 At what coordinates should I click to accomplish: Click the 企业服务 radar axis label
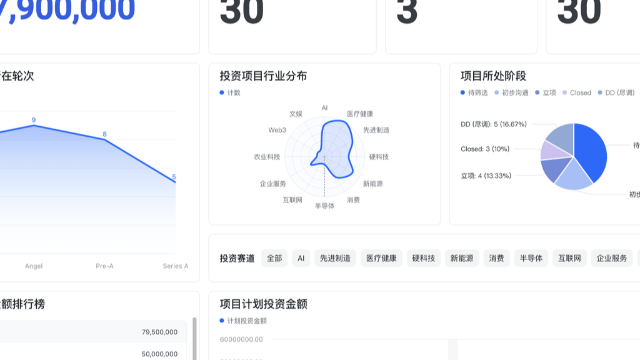273,184
